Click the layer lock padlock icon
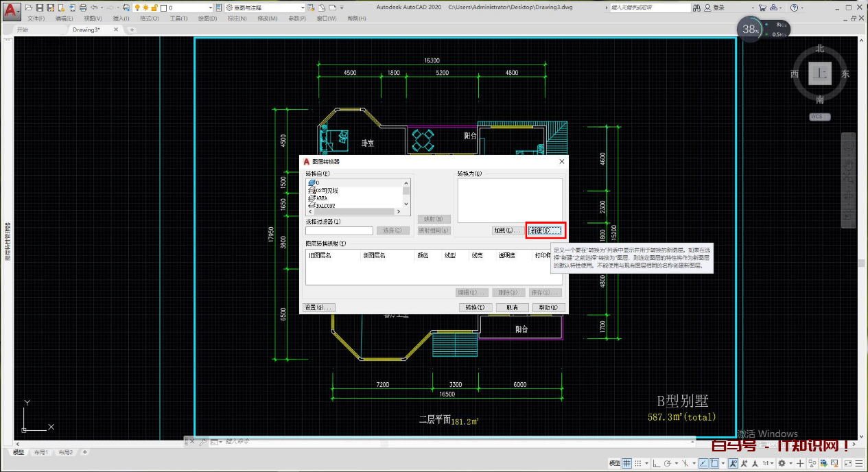Screen dimensions: 868x472 154,6
